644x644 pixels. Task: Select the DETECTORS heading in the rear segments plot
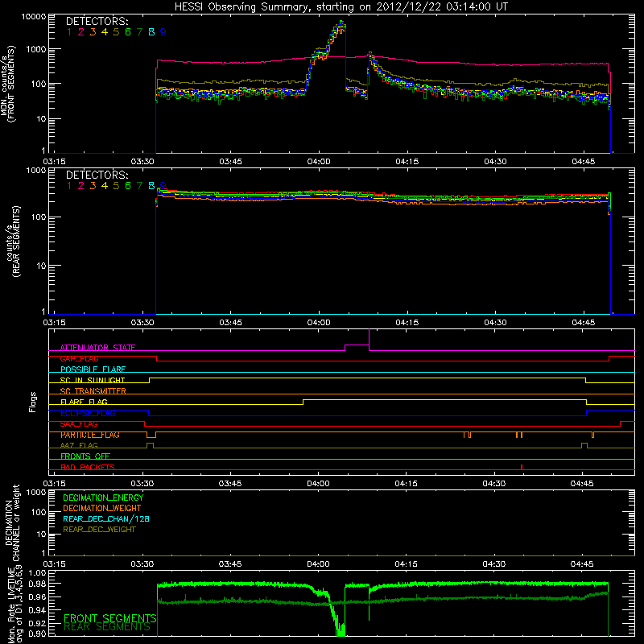pyautogui.click(x=97, y=175)
